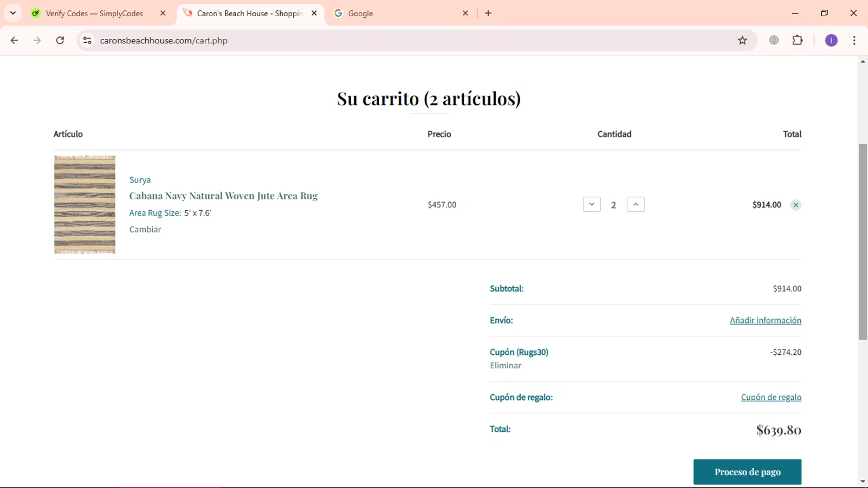Click the order total $639.80
Viewport: 868px width, 488px height.
779,430
